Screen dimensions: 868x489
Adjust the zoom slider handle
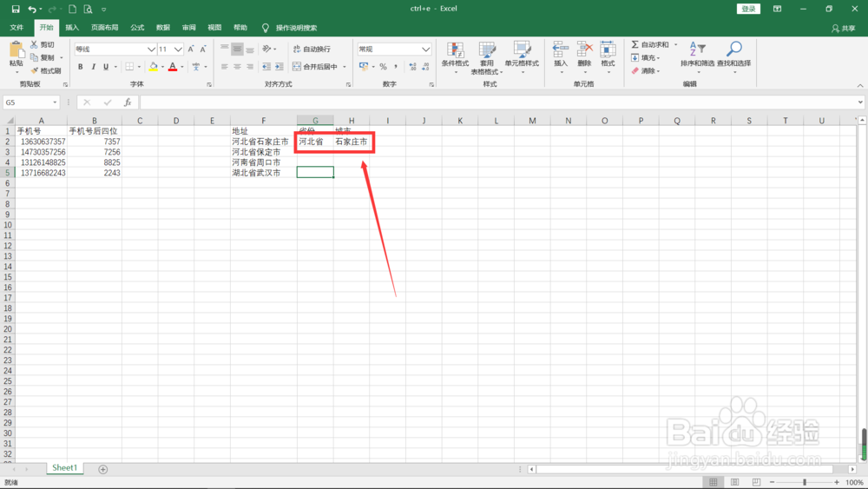(805, 482)
